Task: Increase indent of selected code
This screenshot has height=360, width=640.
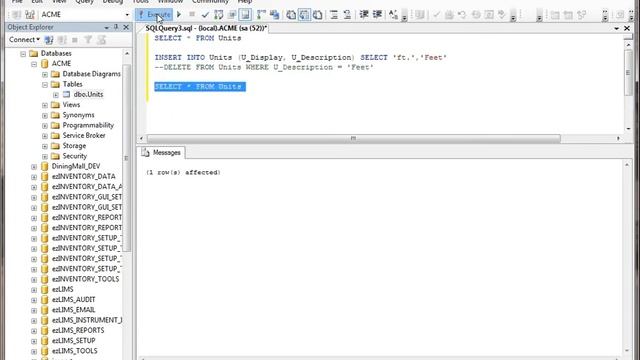Action: [x=377, y=15]
